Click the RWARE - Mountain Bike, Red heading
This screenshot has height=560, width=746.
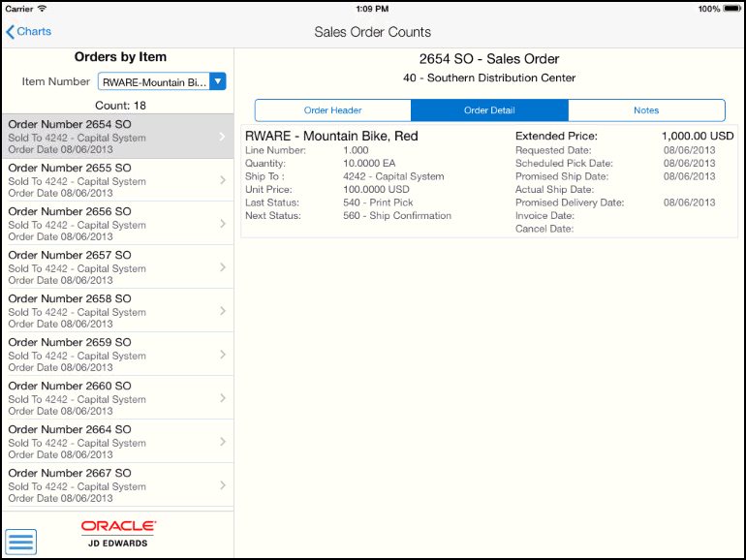pyautogui.click(x=331, y=136)
